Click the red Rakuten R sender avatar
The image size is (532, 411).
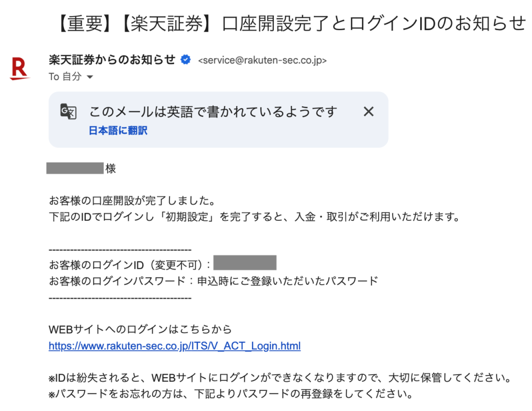20,69
